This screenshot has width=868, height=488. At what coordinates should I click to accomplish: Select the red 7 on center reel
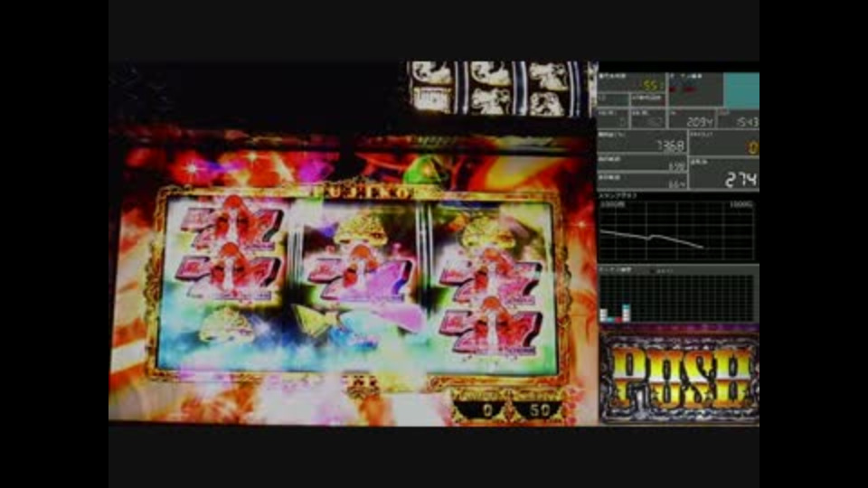(360, 274)
